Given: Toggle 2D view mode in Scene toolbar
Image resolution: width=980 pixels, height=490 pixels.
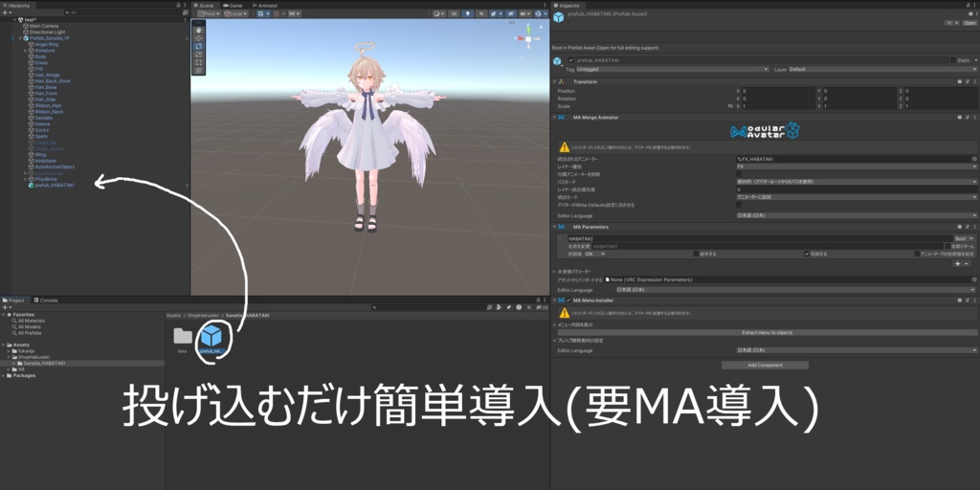Looking at the screenshot, I should point(455,13).
